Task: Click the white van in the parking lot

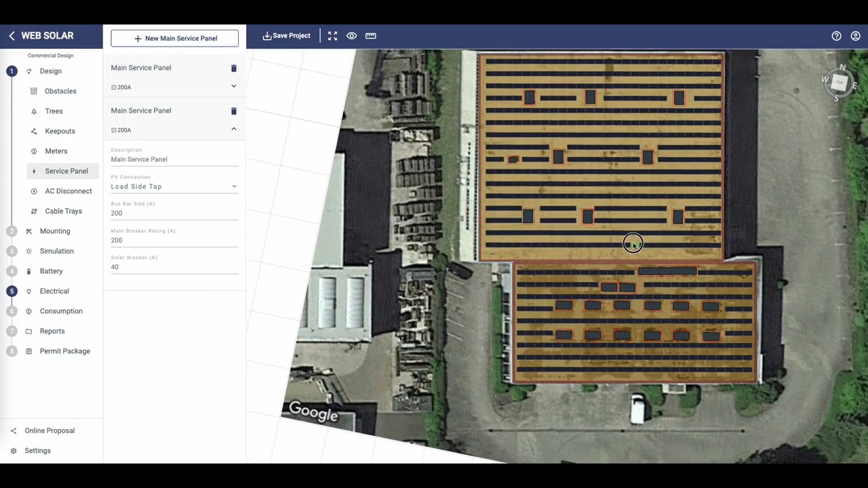Action: pyautogui.click(x=637, y=409)
